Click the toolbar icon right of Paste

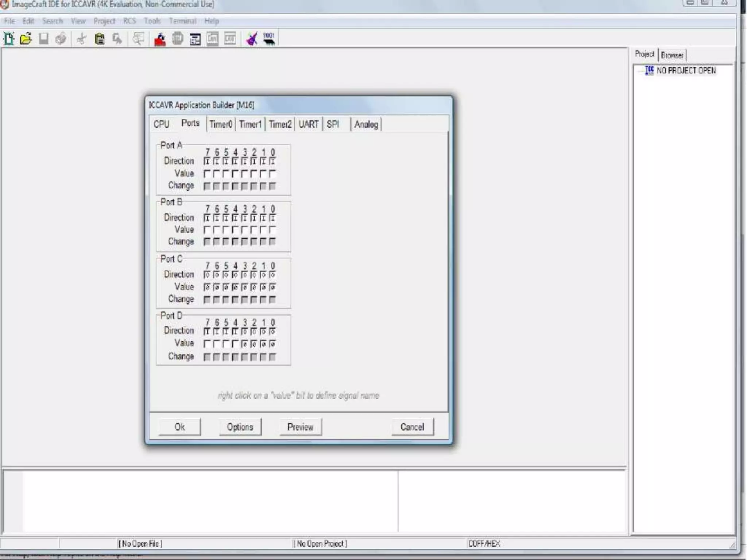[x=117, y=38]
